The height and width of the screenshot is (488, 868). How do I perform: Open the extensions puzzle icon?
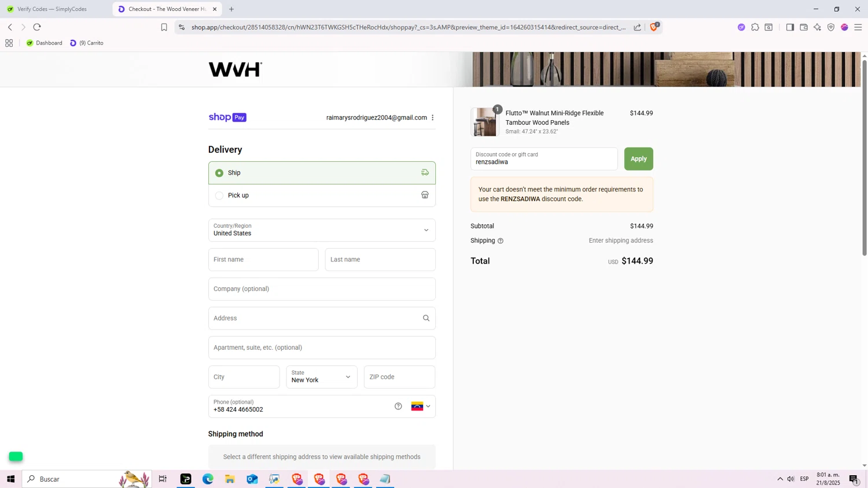pyautogui.click(x=755, y=27)
